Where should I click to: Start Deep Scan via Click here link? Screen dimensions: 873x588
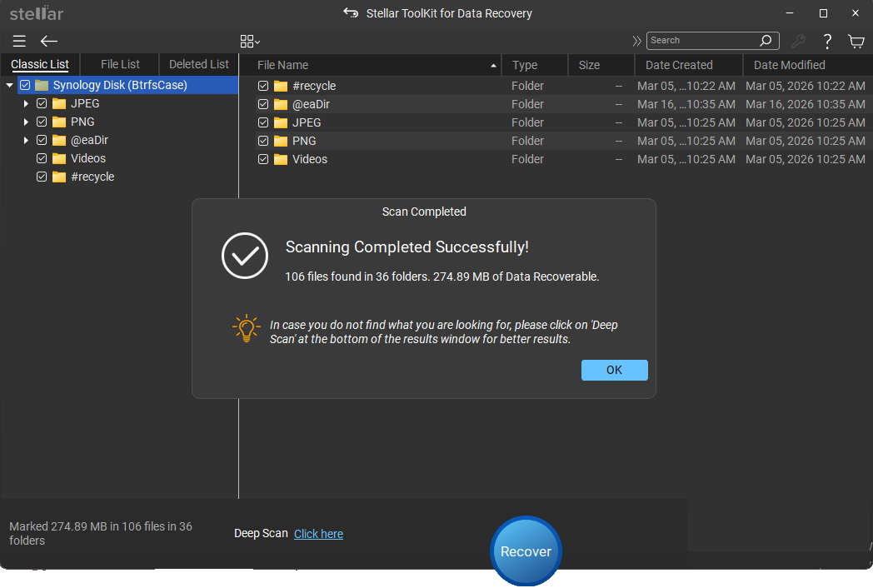(318, 533)
